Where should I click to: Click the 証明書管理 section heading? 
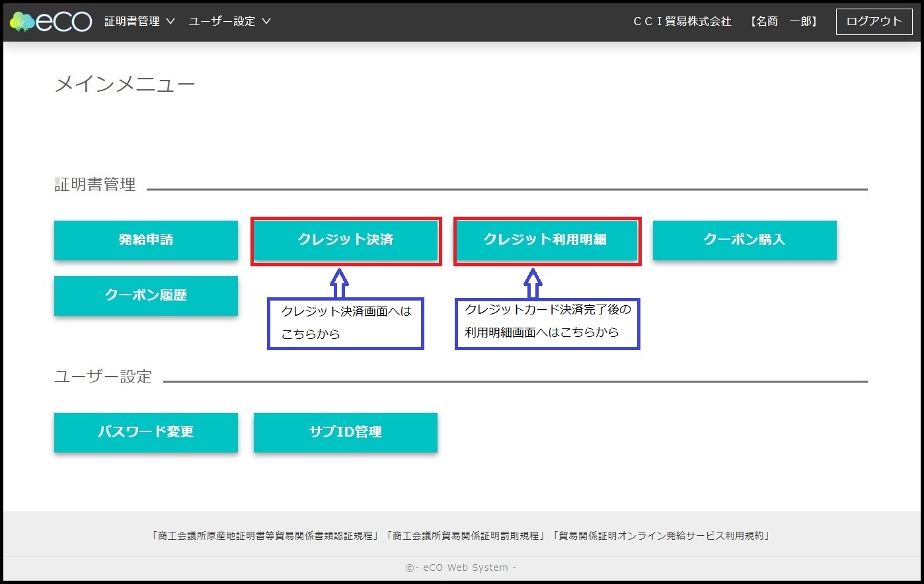(x=95, y=185)
